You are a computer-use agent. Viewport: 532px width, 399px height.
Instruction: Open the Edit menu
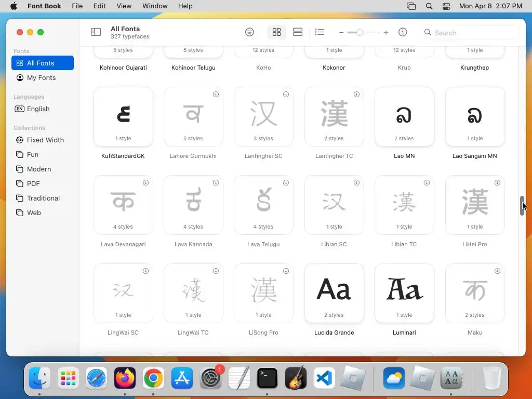tap(99, 6)
